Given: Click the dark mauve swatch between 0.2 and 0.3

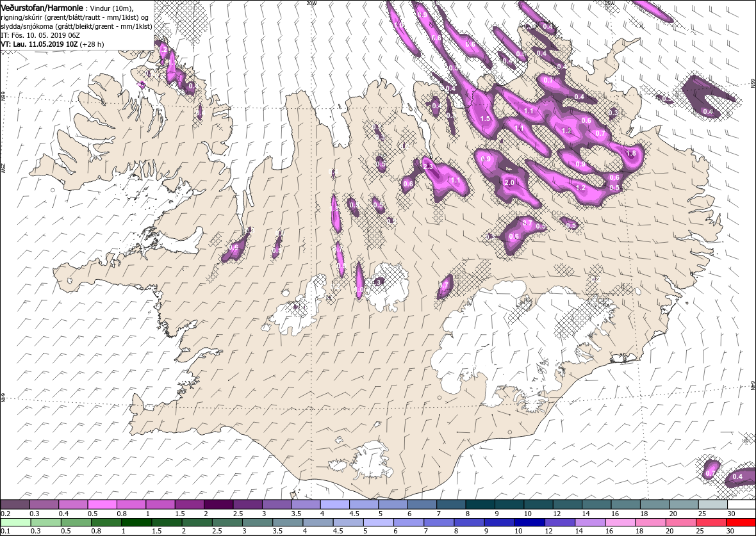Looking at the screenshot, I should coord(15,504).
